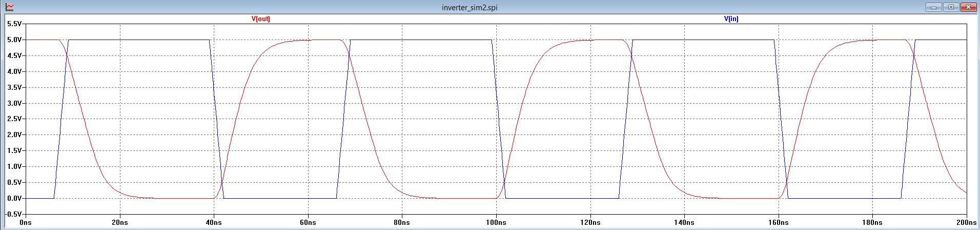Click the 80ns time axis label
This screenshot has width=980, height=230.
pyautogui.click(x=402, y=223)
